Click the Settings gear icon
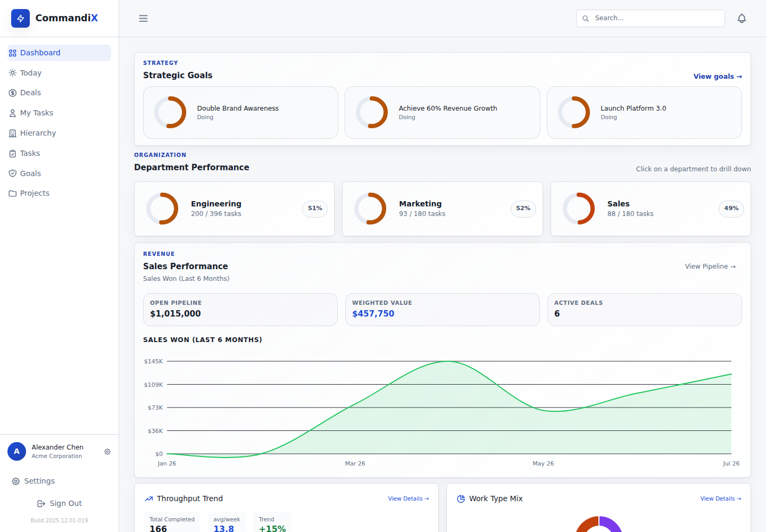Screen dimensions: 766x532 pos(16,481)
